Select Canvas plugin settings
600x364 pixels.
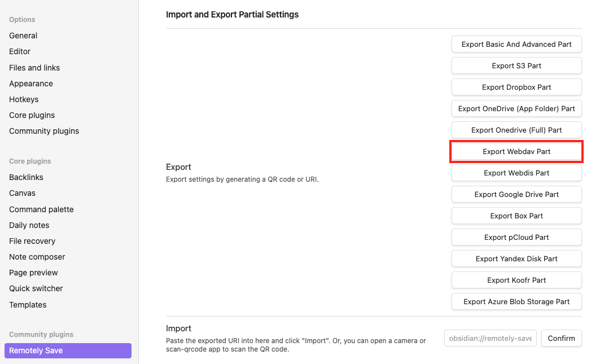(22, 194)
